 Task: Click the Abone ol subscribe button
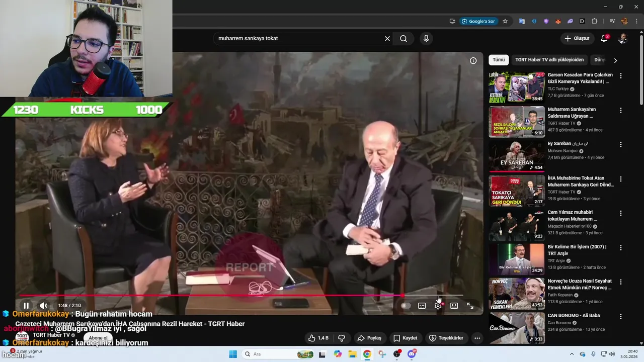point(98,338)
